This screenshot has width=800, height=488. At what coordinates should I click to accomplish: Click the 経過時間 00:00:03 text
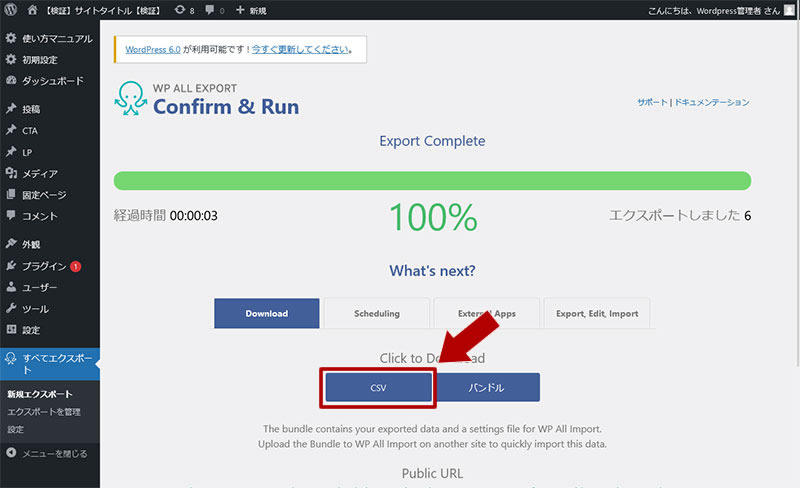165,215
